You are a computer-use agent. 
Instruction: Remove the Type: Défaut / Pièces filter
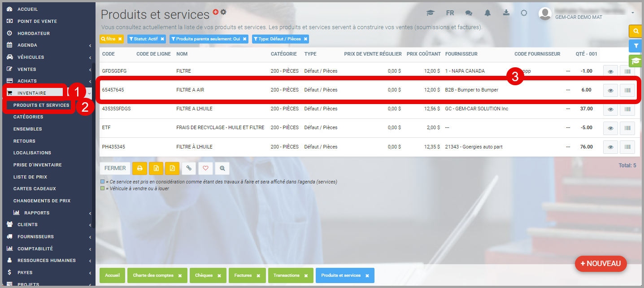click(305, 39)
